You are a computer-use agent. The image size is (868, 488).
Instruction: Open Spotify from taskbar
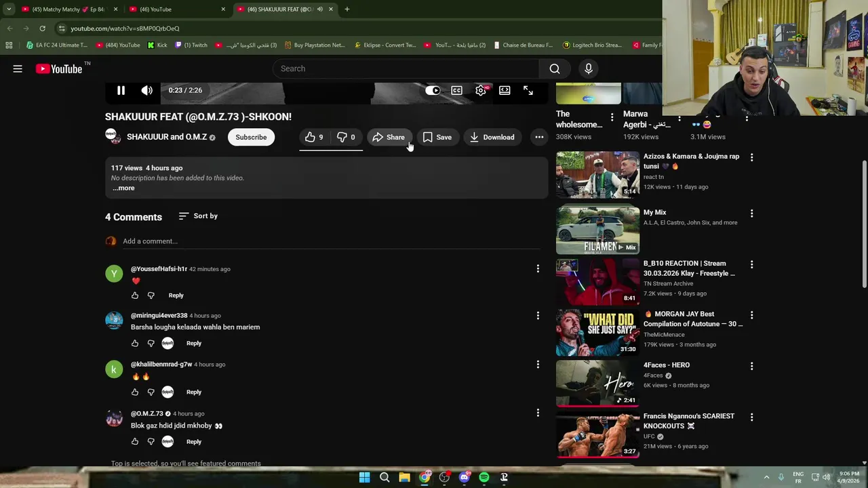[x=484, y=477]
